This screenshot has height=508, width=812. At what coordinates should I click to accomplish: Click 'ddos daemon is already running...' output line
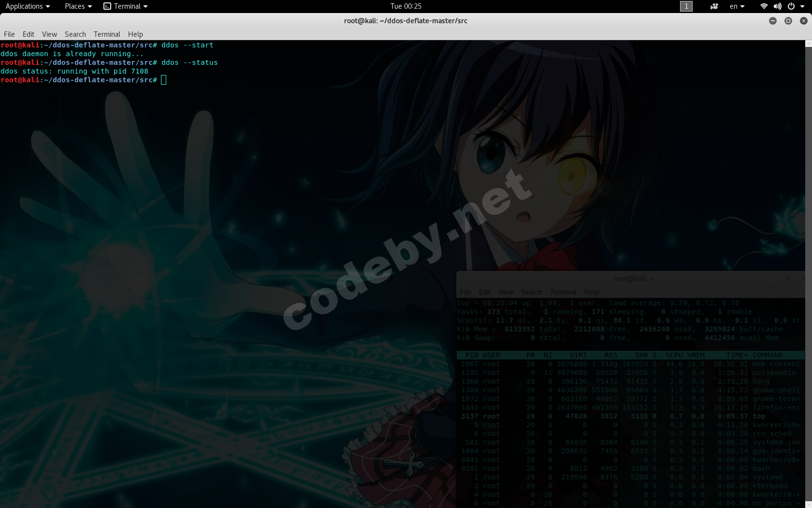72,54
